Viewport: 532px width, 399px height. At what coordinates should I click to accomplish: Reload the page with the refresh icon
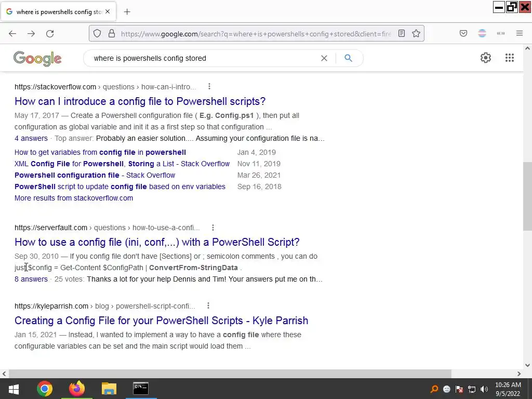point(50,34)
